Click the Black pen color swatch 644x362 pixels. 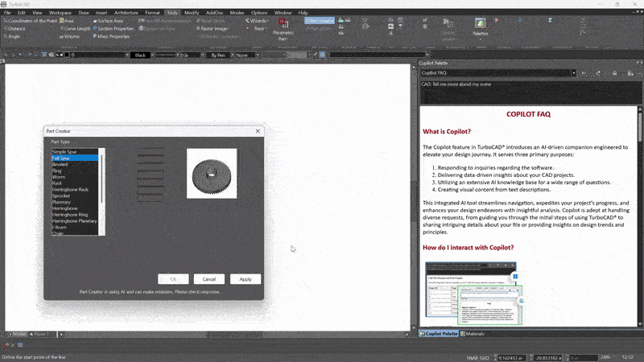(140, 55)
